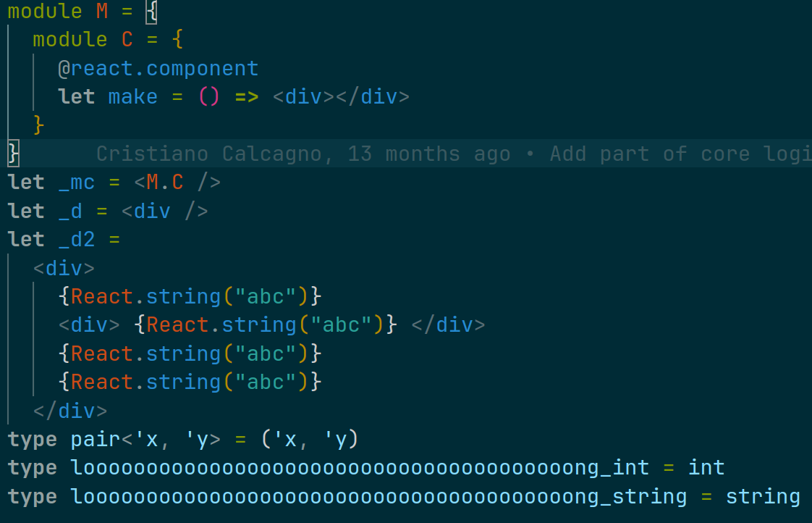812x523 pixels.
Task: Click the pair type definition name
Action: pos(96,440)
